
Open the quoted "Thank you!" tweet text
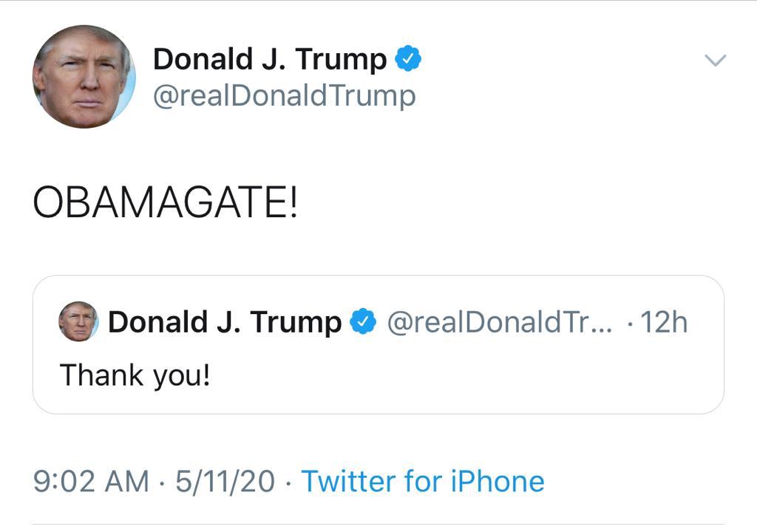tap(135, 375)
